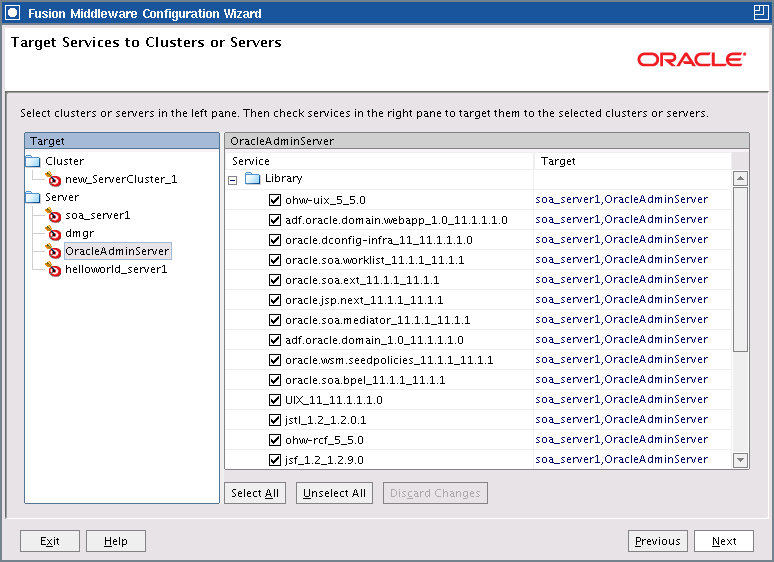Toggle oracle.jsp.next_11.1.1_11.1.1 checkbox
774x562 pixels.
pyautogui.click(x=275, y=300)
